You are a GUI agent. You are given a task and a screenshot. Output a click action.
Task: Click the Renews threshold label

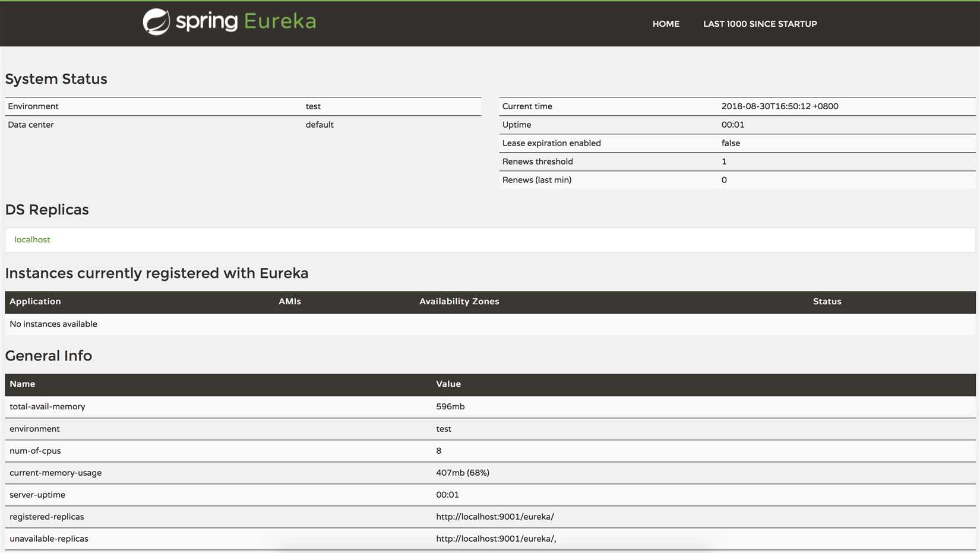538,162
